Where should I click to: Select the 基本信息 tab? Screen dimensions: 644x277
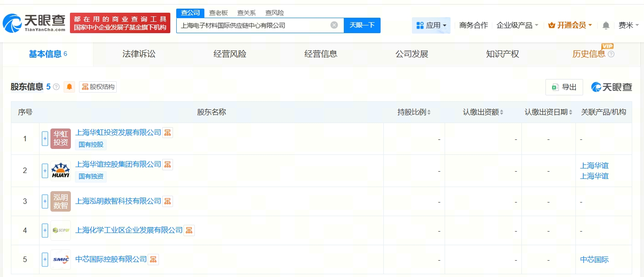click(48, 54)
